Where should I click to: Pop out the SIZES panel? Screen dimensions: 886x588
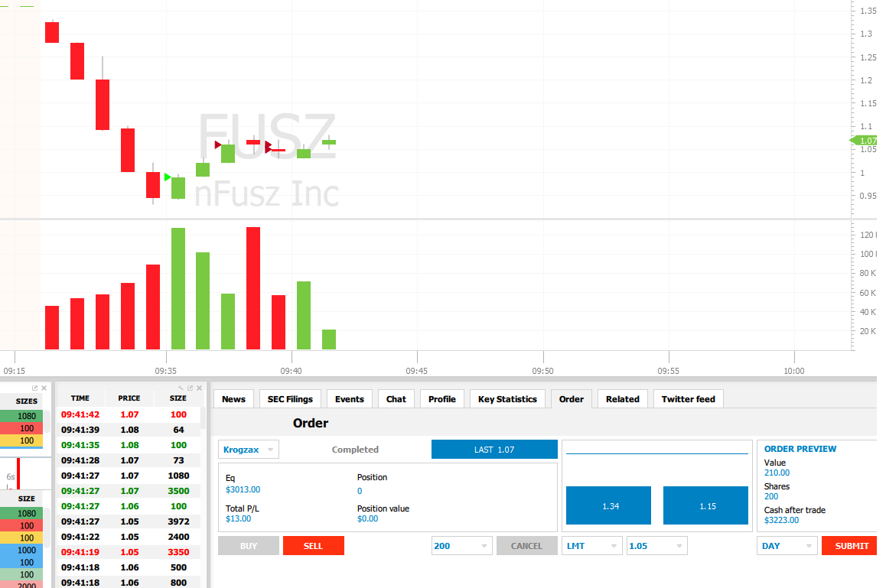[x=35, y=388]
